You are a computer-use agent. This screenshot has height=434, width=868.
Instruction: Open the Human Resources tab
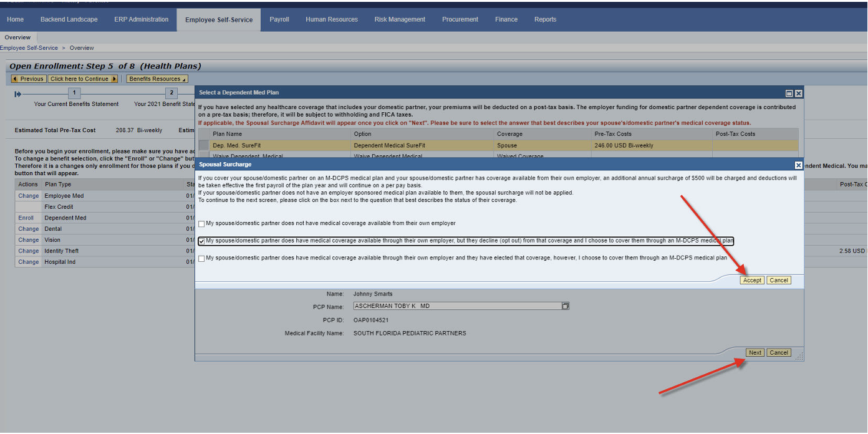(332, 19)
